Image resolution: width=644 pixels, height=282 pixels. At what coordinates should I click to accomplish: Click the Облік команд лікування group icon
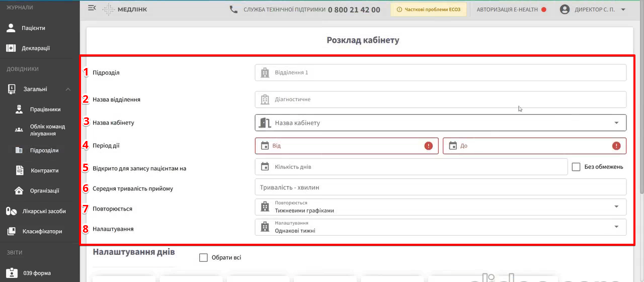coord(19,130)
